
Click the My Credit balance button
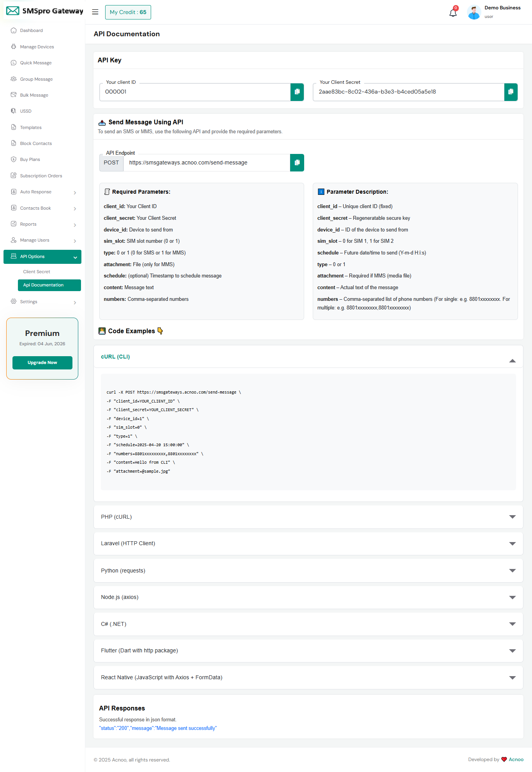coord(128,12)
